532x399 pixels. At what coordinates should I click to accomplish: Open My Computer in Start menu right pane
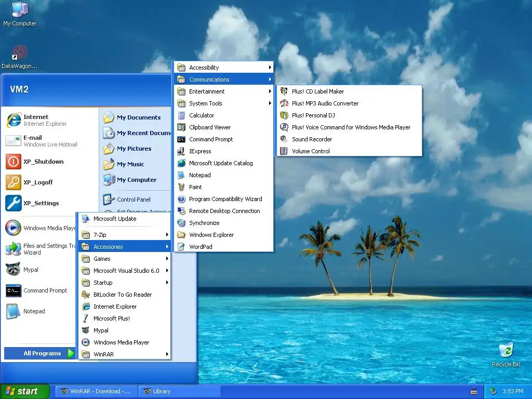(137, 180)
